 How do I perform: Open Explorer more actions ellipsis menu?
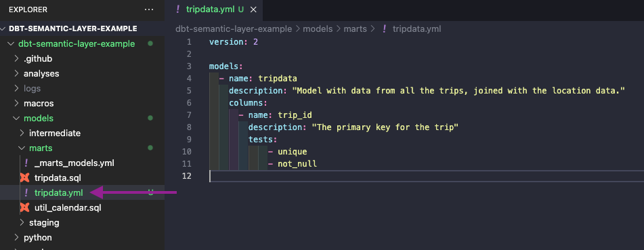click(x=149, y=9)
